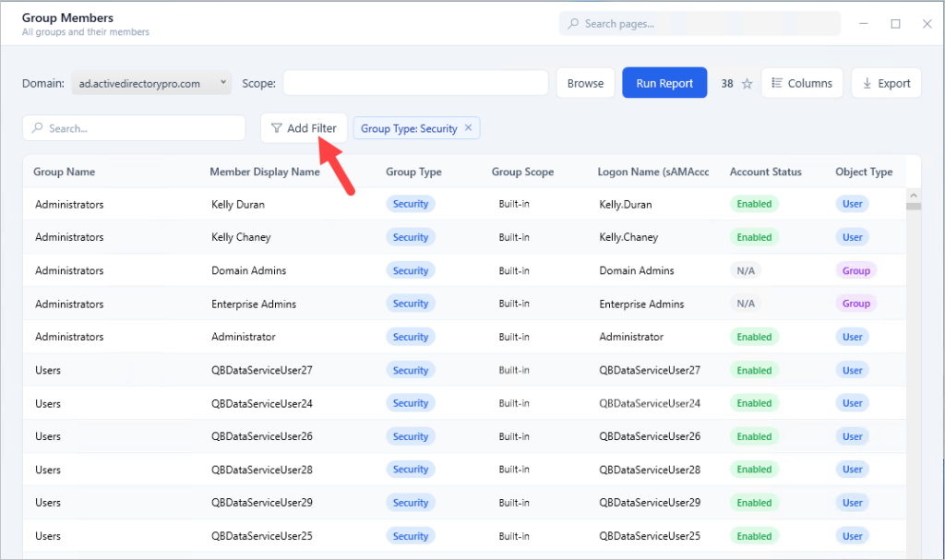
Task: Maximize the Group Members window
Action: tap(895, 23)
